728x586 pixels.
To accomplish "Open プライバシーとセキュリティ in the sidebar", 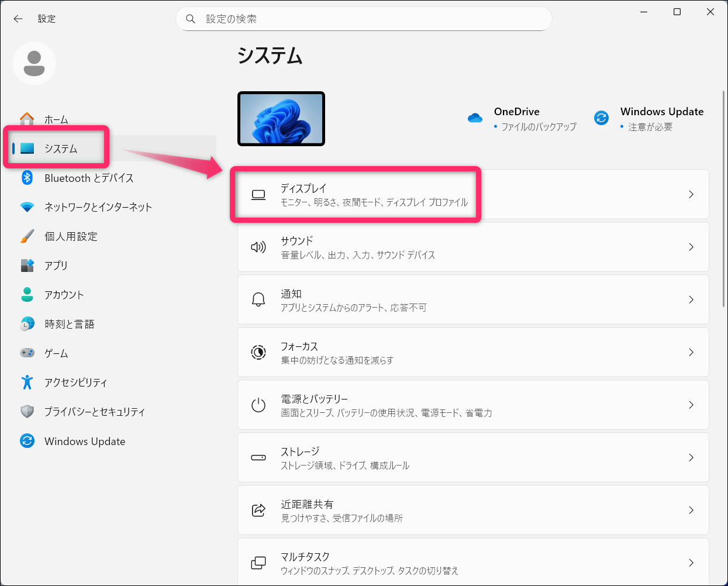I will click(94, 412).
